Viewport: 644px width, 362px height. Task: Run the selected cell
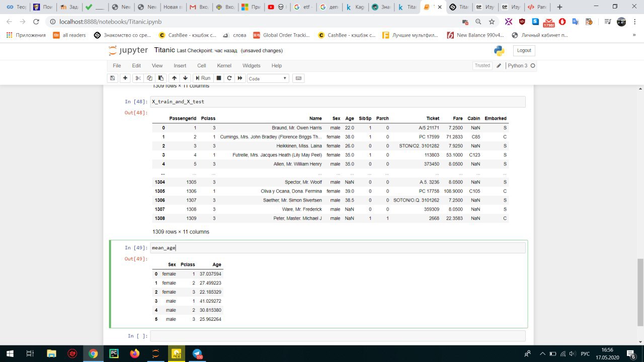(x=203, y=78)
